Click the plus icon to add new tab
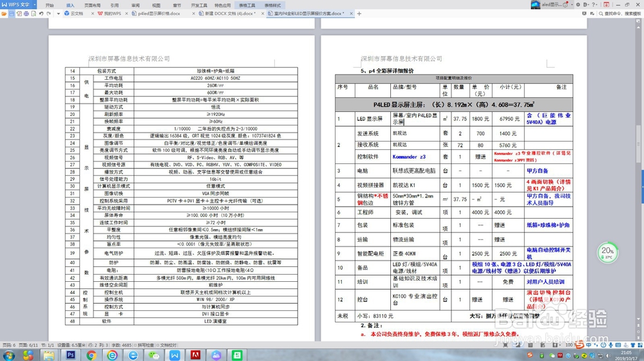644x361 pixels. point(359,14)
